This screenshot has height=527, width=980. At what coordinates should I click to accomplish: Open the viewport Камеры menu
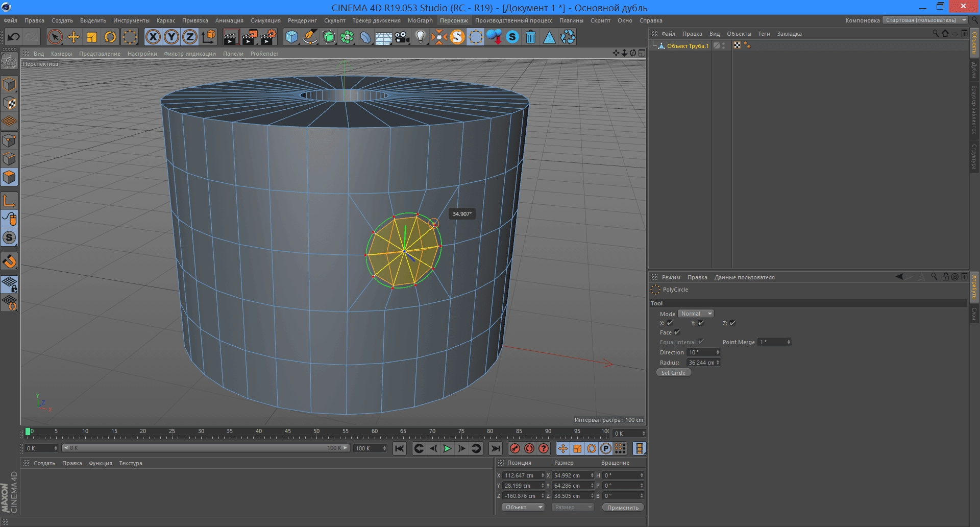[61, 54]
